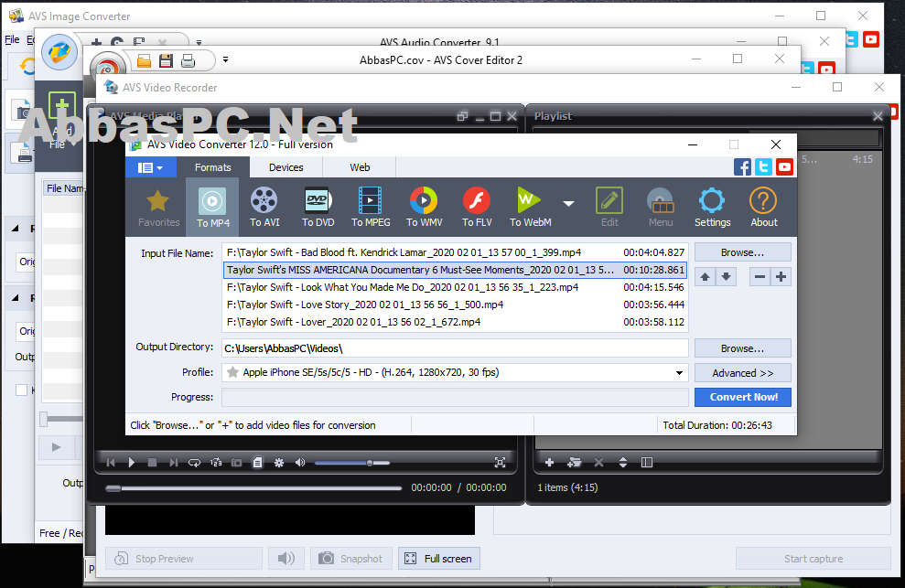Click next track in AVS Media Player
This screenshot has height=588, width=905.
pos(173,462)
